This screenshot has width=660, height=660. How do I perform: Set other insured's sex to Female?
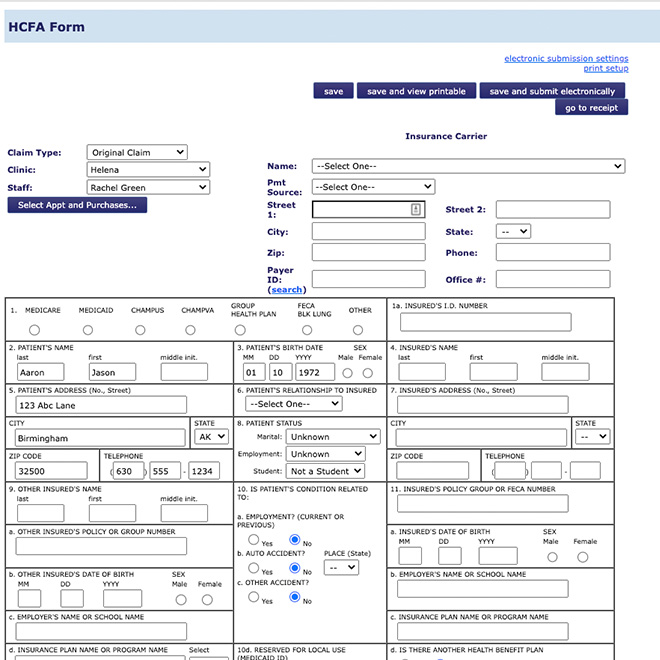[x=207, y=600]
